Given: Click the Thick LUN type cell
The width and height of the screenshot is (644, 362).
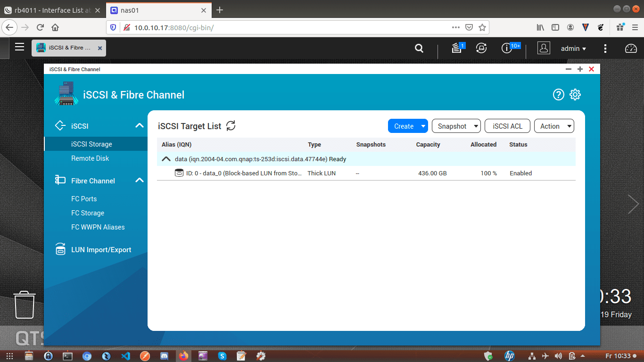Looking at the screenshot, I should point(322,173).
